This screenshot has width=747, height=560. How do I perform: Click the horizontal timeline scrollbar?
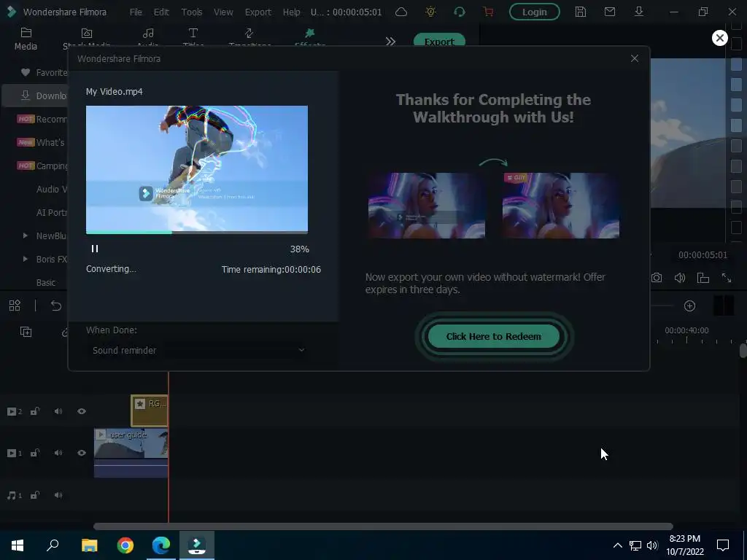(x=383, y=526)
